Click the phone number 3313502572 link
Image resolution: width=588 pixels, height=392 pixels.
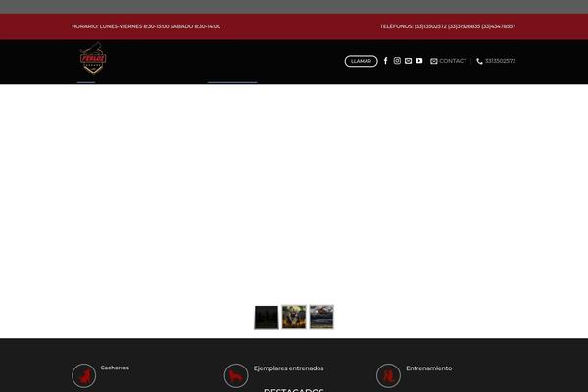(496, 61)
